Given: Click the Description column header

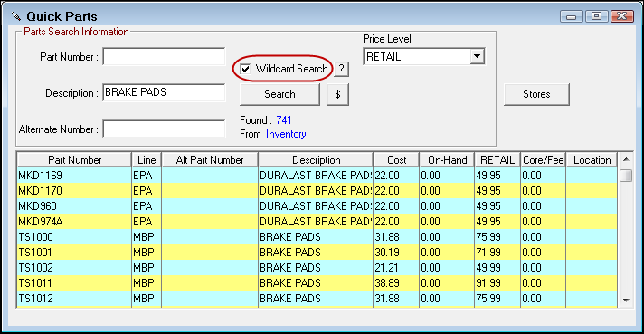Looking at the screenshot, I should pos(316,160).
